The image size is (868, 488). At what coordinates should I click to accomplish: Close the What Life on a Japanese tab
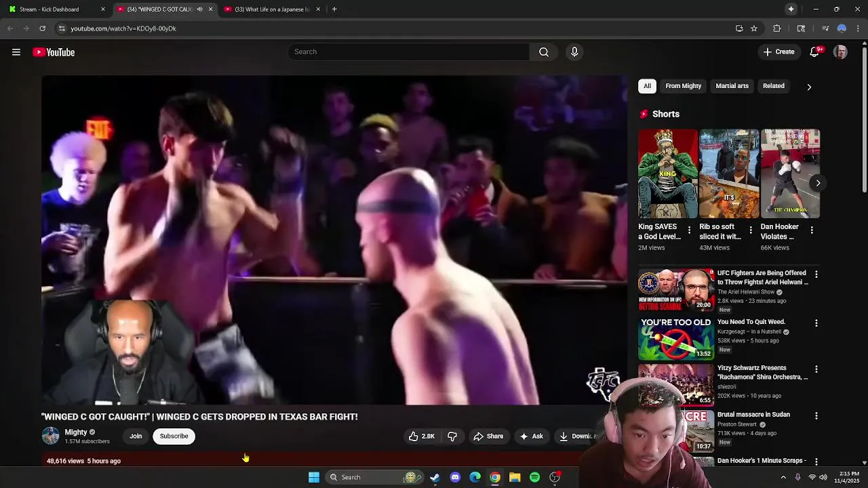pos(318,9)
